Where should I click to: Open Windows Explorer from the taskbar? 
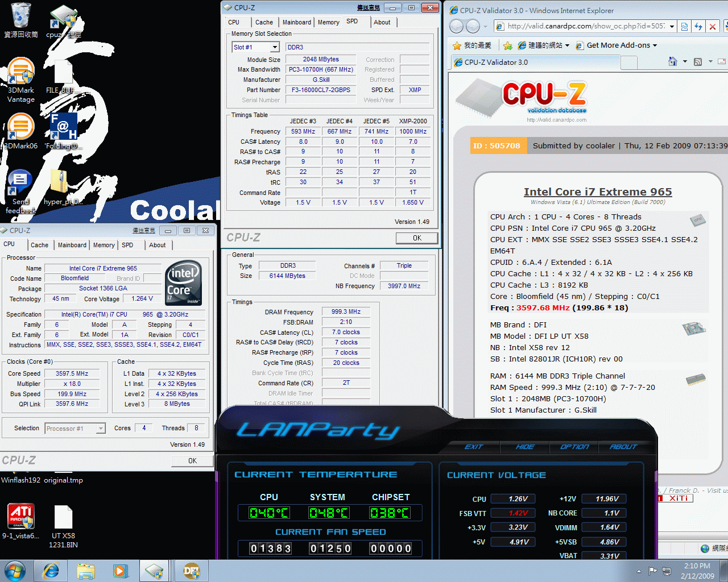(x=86, y=571)
